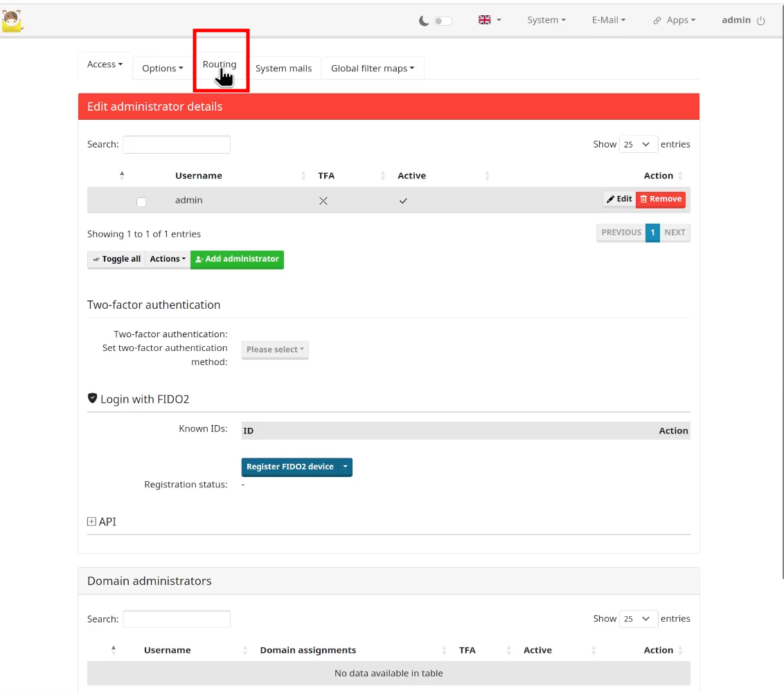Sort domain administrators by Active

point(537,651)
